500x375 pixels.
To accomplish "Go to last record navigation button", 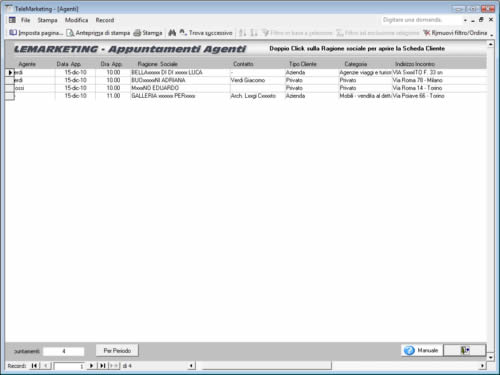I will [x=102, y=366].
